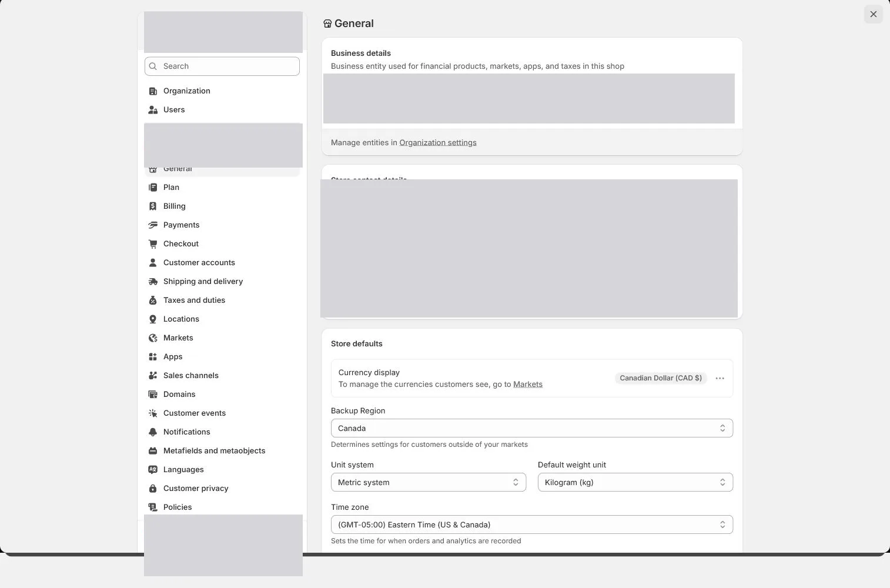Open the Time zone dropdown
This screenshot has height=588, width=890.
coord(532,524)
